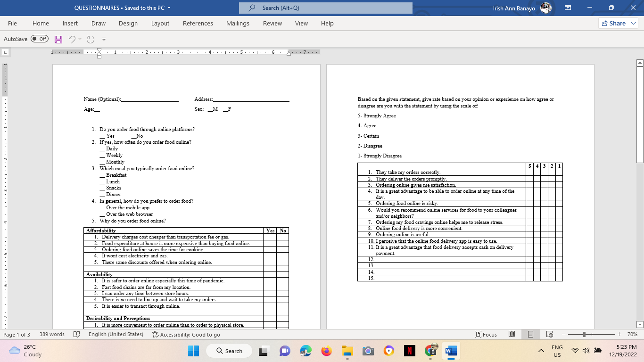
Task: Open the Wi-Fi network icon
Action: pyautogui.click(x=575, y=351)
